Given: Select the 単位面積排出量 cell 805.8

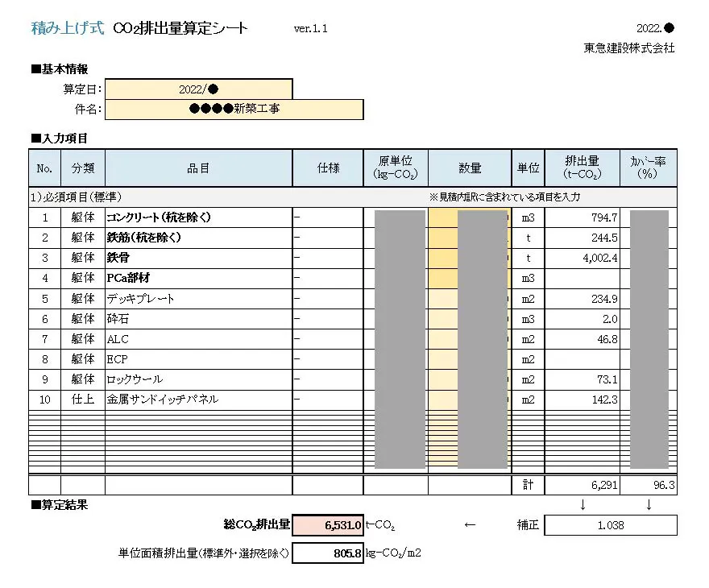Looking at the screenshot, I should 328,553.
